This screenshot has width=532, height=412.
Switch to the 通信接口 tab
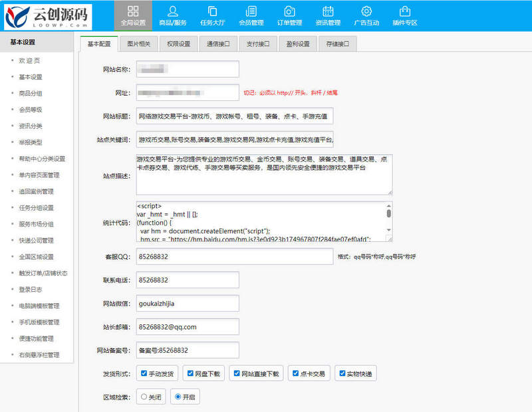218,44
